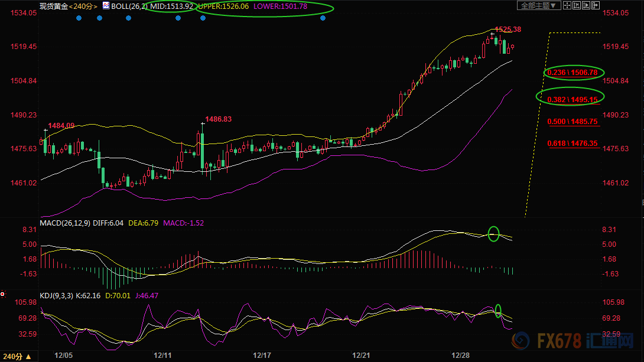Click the axis scale icon beside the crosshair
644x362 pixels.
click(576, 5)
